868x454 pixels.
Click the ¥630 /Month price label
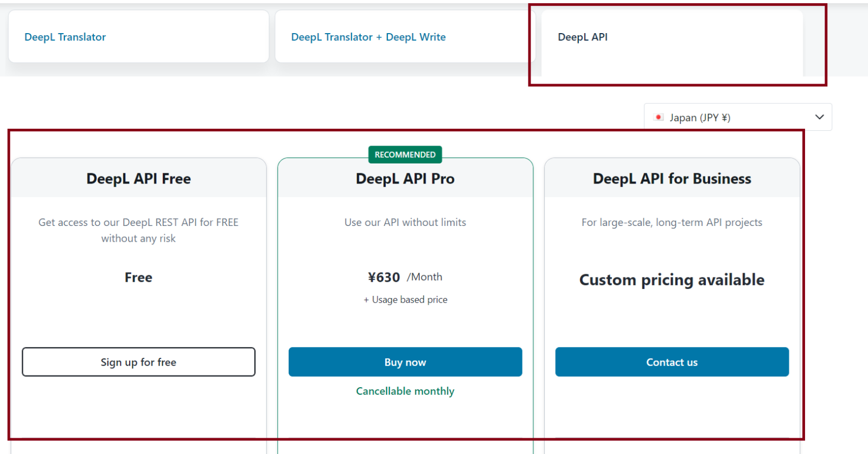[x=404, y=277]
